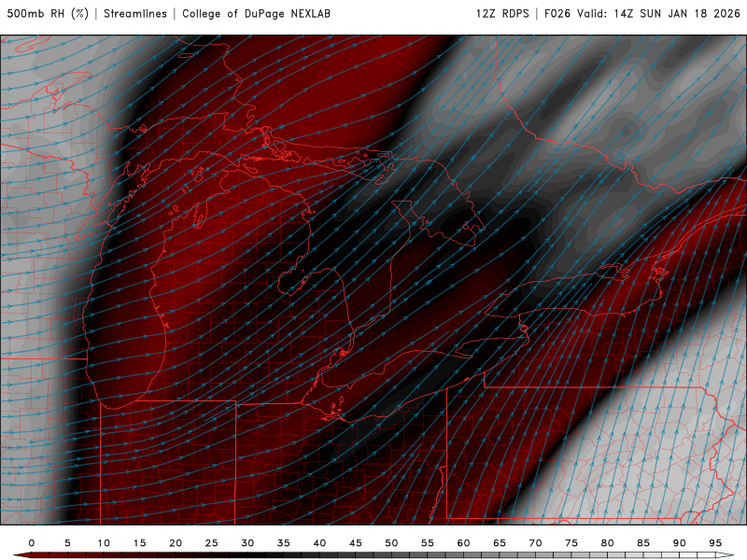Click the "80" label on the color scale
The height and width of the screenshot is (560, 747).
pos(608,543)
